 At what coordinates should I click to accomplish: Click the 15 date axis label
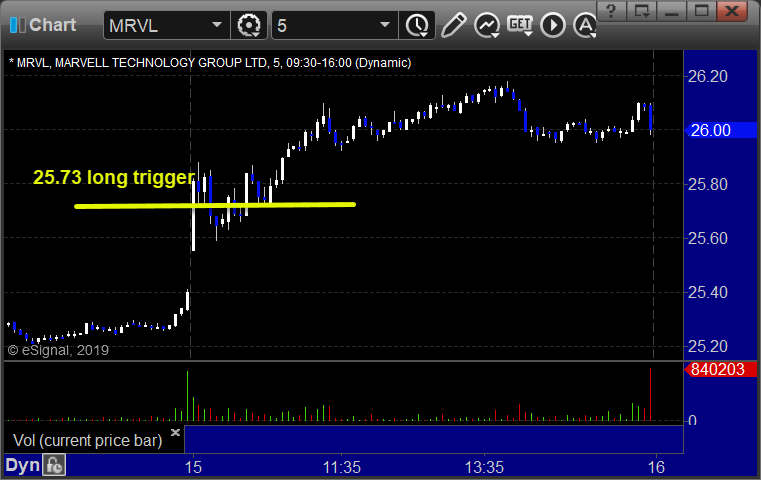193,467
